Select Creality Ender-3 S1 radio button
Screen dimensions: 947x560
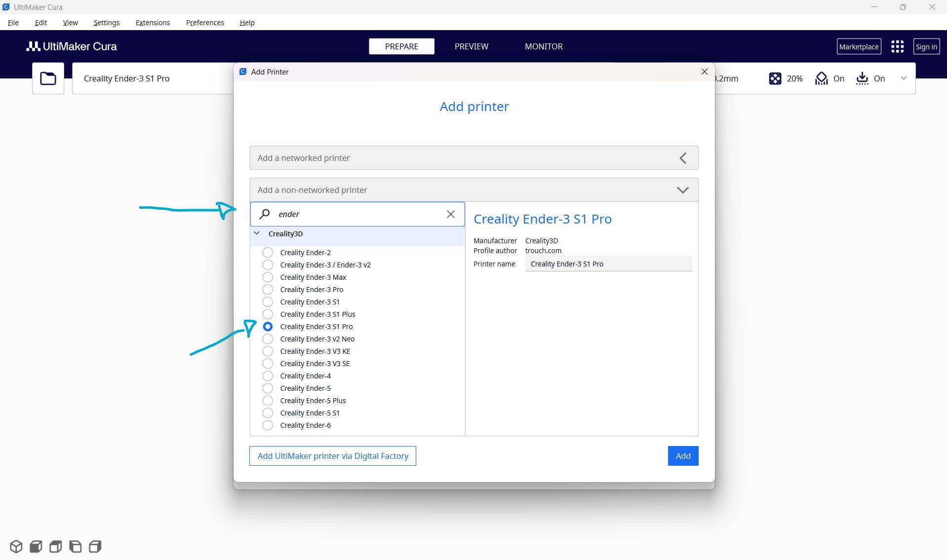click(x=268, y=302)
